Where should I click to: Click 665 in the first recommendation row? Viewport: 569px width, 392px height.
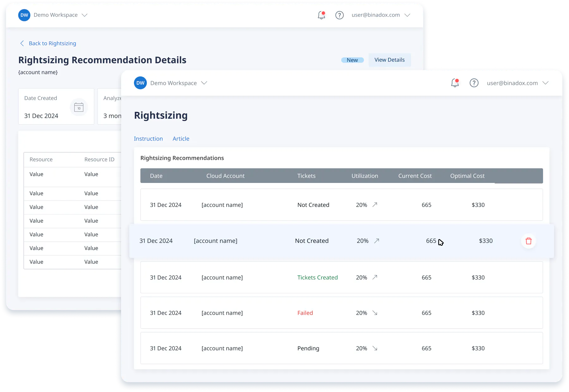click(426, 205)
